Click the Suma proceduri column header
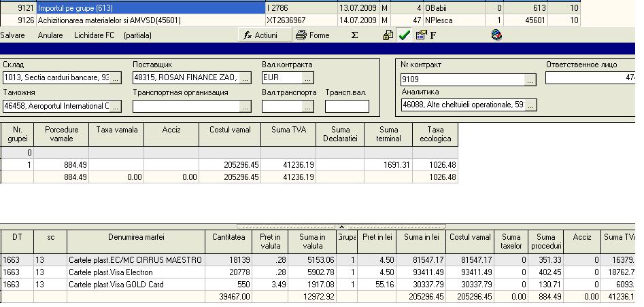 (x=546, y=241)
